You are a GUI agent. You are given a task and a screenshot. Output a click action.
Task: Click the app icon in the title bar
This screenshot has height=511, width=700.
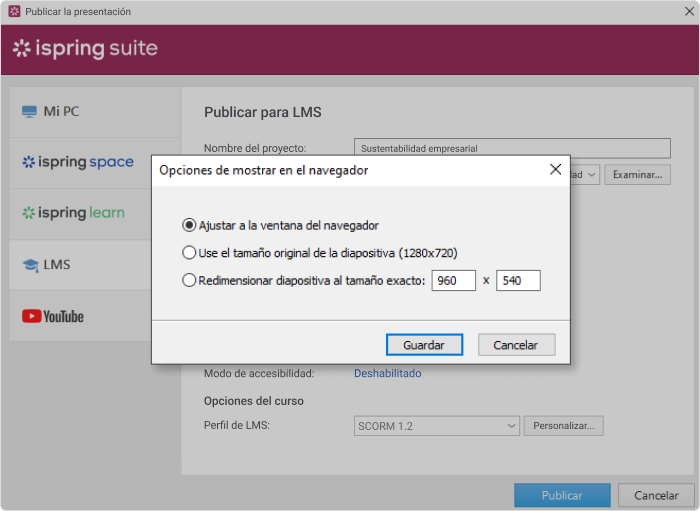click(14, 11)
